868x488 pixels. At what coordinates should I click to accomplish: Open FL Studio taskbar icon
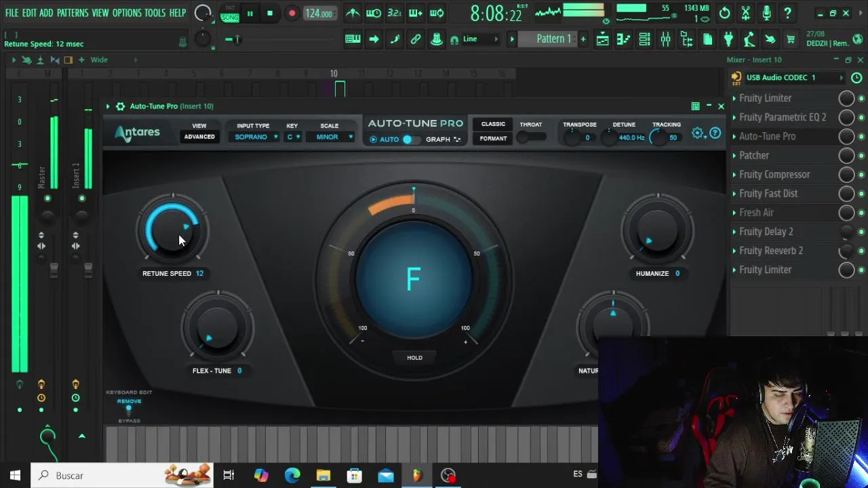(x=417, y=475)
